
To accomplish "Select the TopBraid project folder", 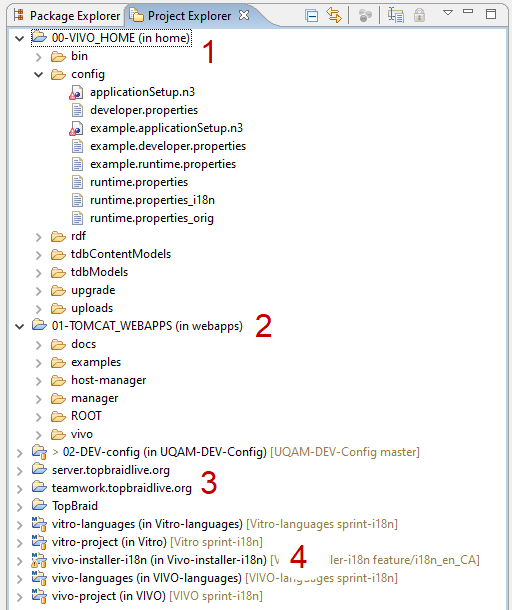I will pyautogui.click(x=75, y=506).
